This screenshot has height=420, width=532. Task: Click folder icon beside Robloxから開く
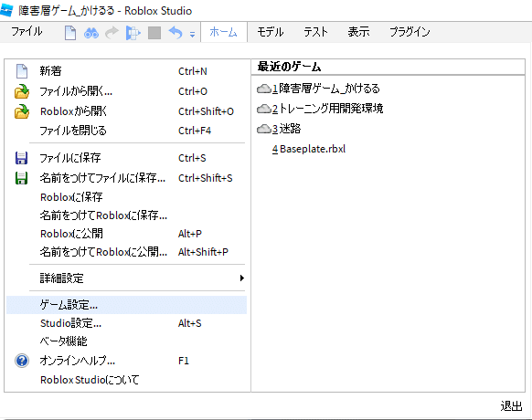point(22,111)
